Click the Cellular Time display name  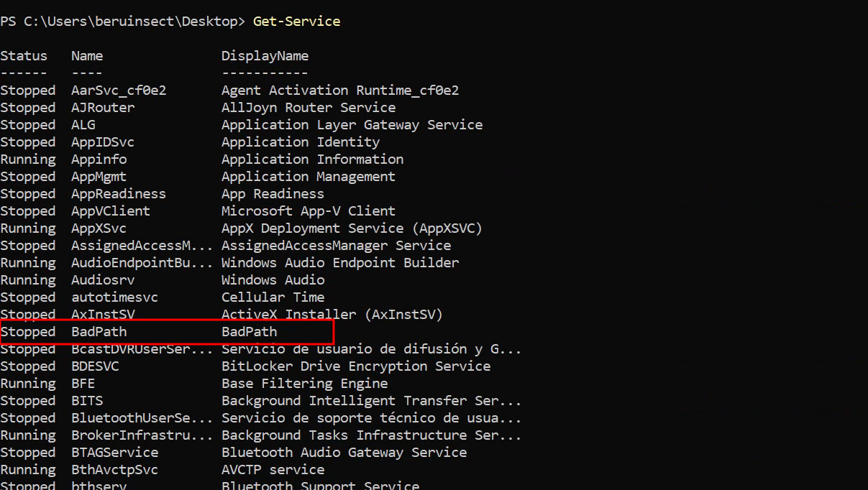273,297
